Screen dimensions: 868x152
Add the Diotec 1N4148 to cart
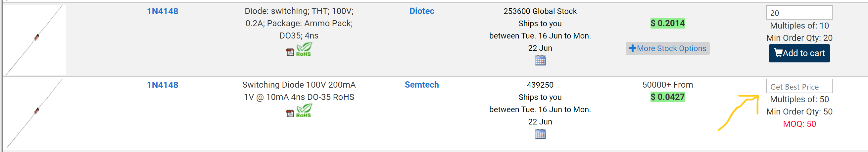(799, 53)
